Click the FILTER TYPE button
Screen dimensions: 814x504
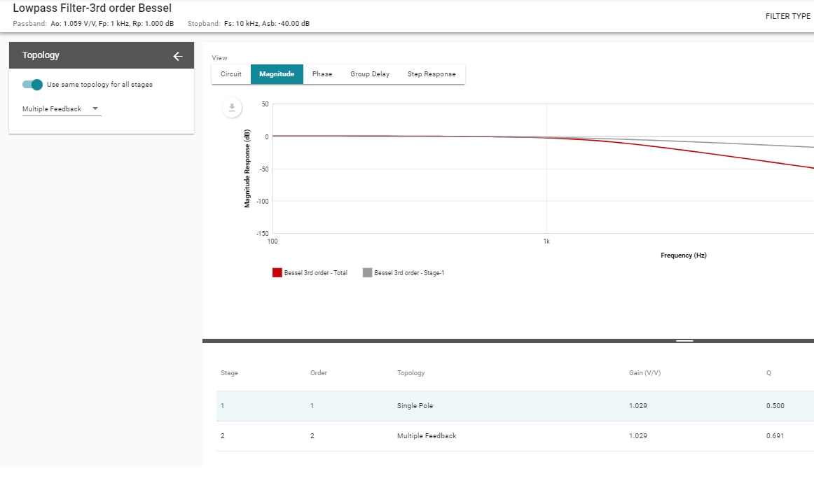(788, 16)
